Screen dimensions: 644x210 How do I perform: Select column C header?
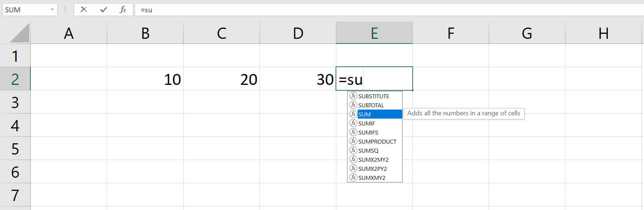pos(222,33)
